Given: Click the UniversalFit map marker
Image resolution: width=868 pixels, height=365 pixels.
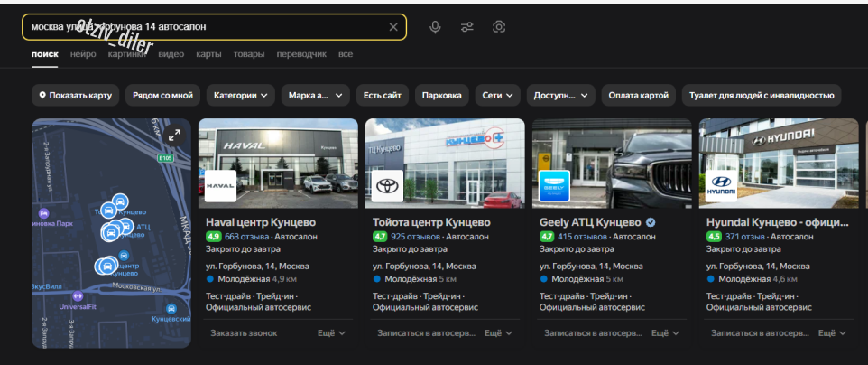Looking at the screenshot, I should tap(78, 295).
